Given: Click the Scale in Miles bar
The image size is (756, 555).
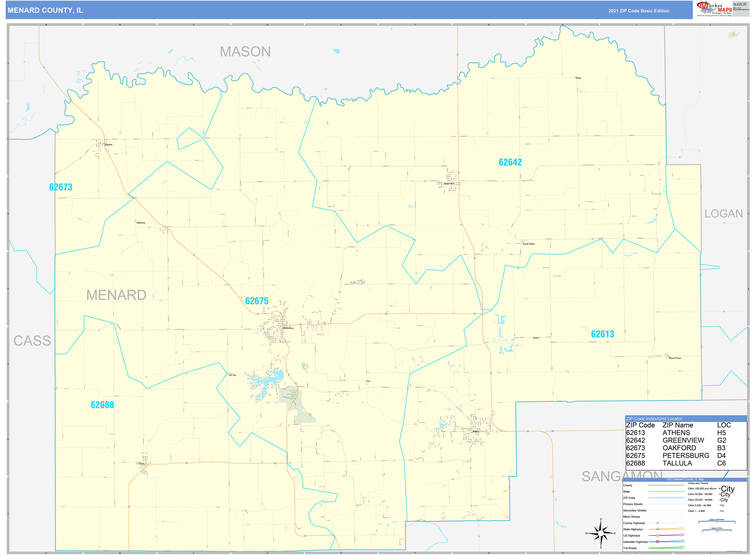Looking at the screenshot, I should point(717,530).
